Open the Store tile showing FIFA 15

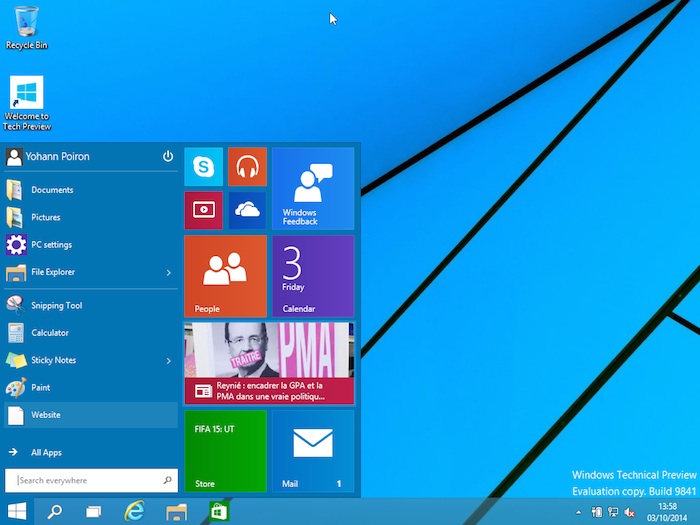[225, 450]
